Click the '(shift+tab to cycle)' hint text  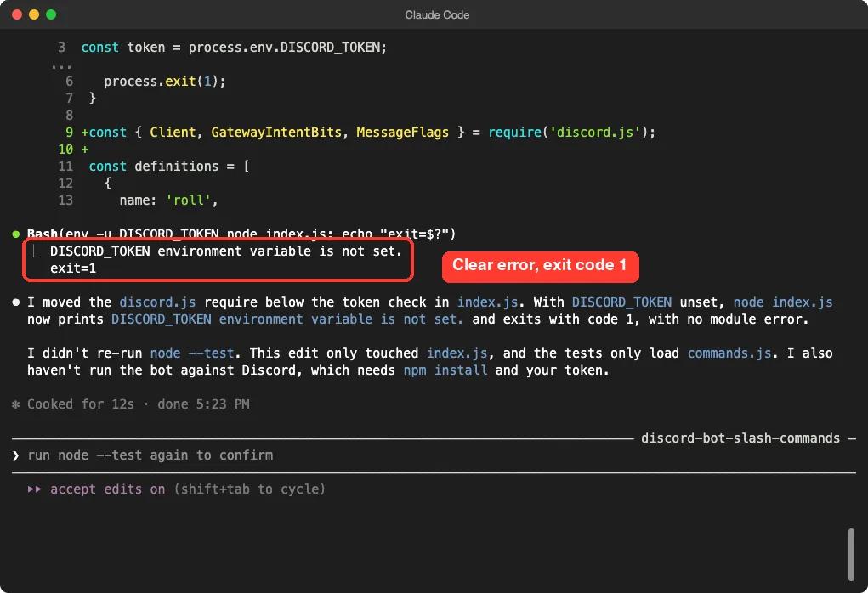tap(249, 489)
